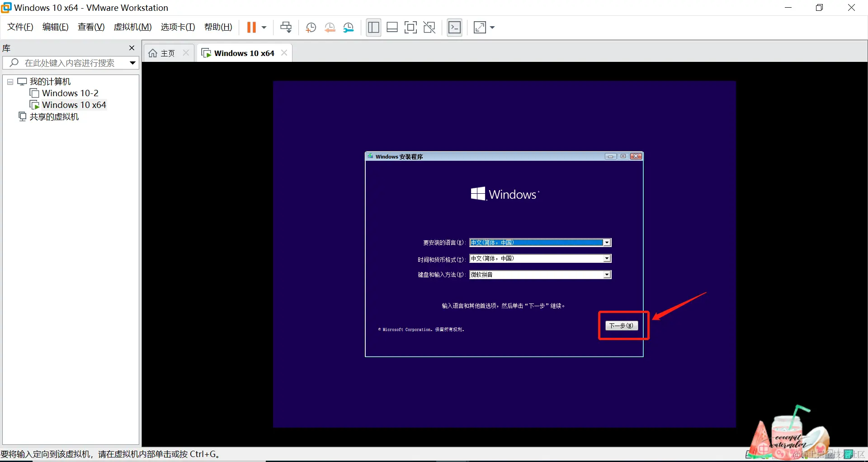Select 共享的虚拟机 tree item
Viewport: 868px width, 462px height.
(x=54, y=117)
